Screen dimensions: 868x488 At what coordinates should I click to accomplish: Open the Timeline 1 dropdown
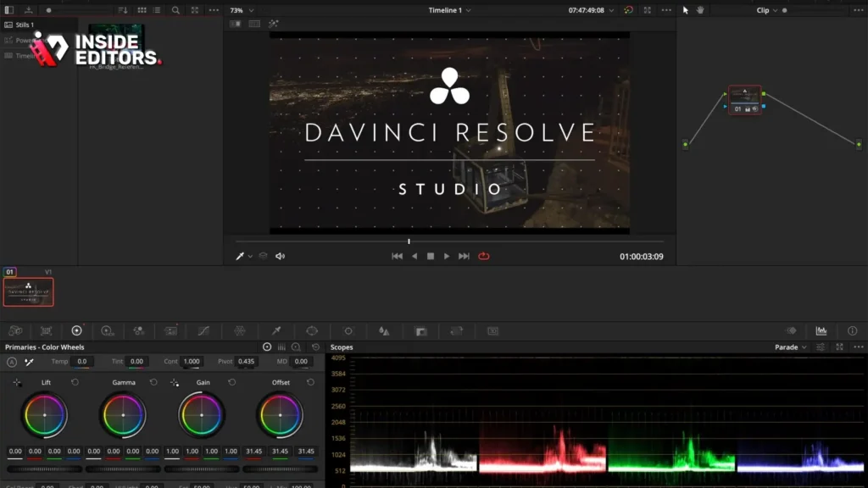click(x=449, y=10)
